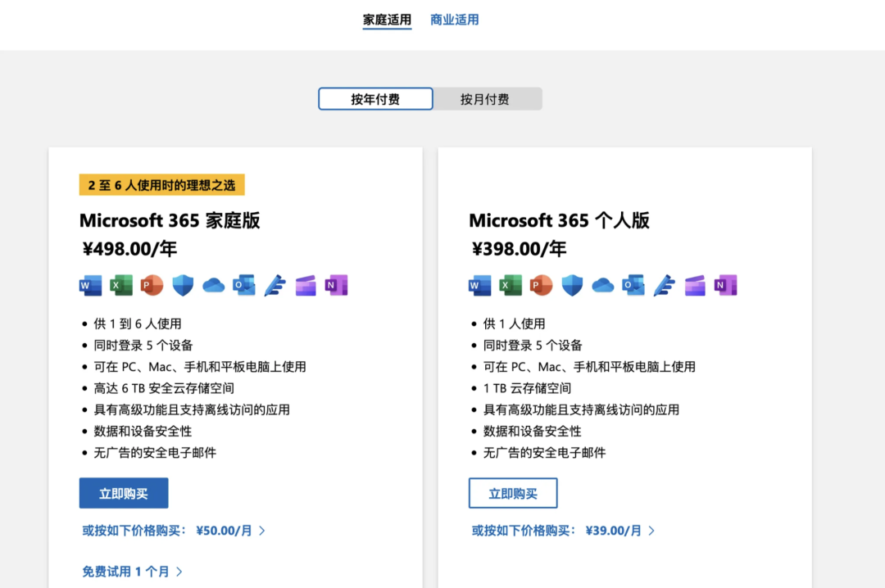
Task: Click the OneDrive cloud icon in 个人版 card
Action: 602,286
